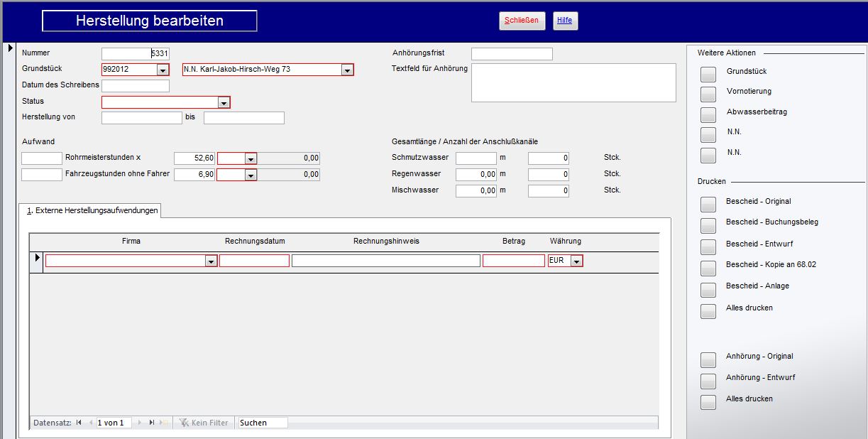The height and width of the screenshot is (439, 868).
Task: Click the Rechnungsdatum field in the subform
Action: pos(254,261)
